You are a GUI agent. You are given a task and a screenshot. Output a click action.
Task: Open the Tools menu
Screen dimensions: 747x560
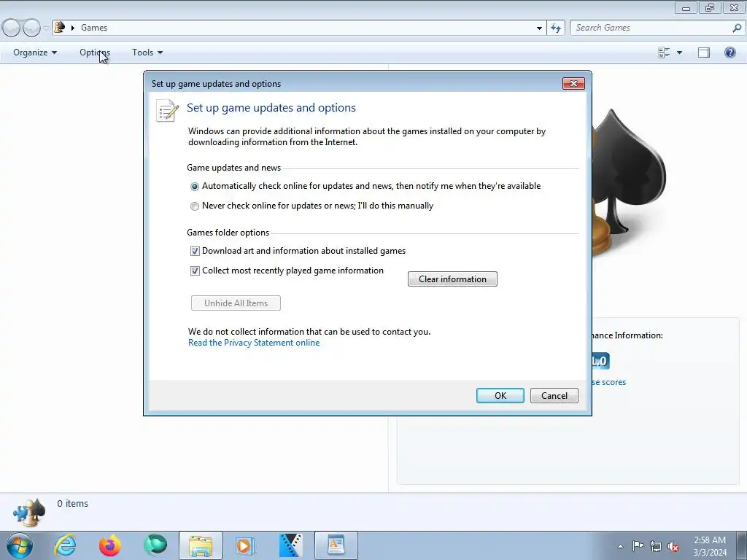coord(147,52)
